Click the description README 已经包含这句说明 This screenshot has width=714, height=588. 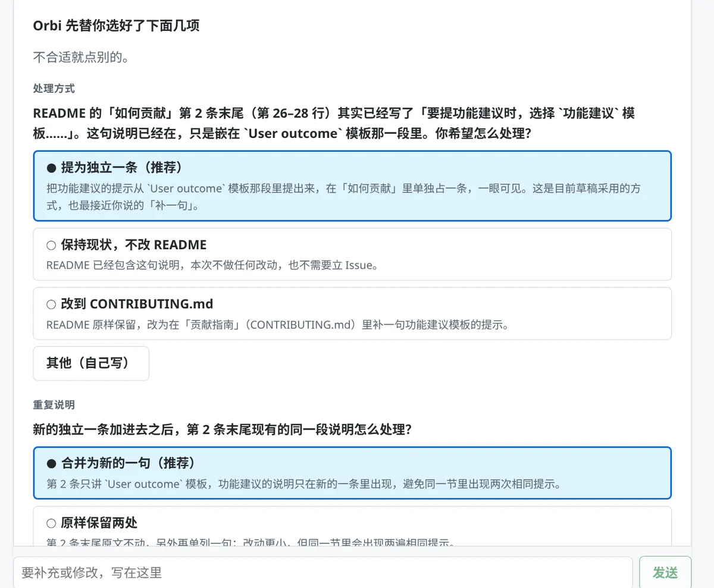click(x=212, y=265)
